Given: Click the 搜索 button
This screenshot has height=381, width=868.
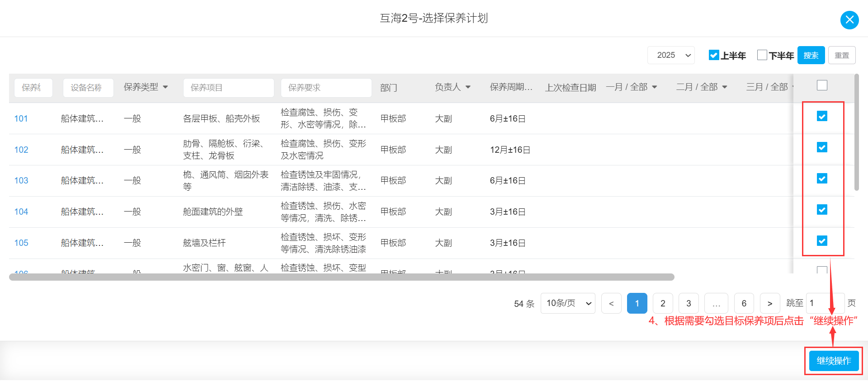Looking at the screenshot, I should [x=811, y=55].
